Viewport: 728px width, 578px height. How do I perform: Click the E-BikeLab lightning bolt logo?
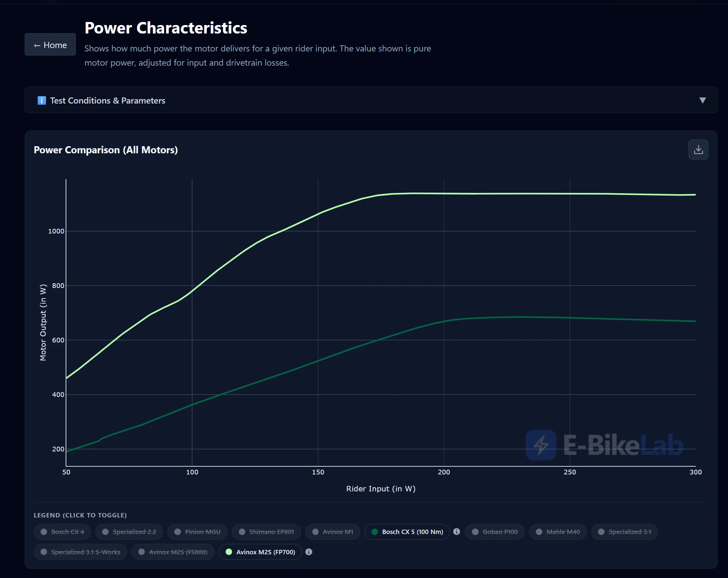click(541, 445)
